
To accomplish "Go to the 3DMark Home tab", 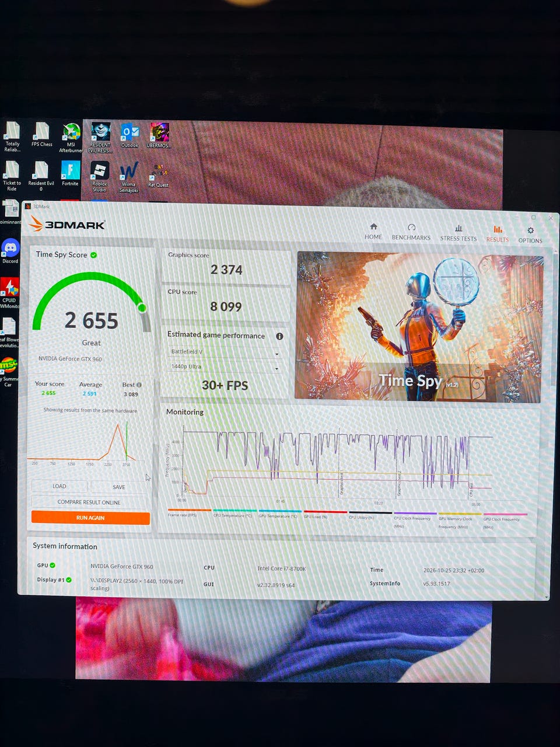I will pyautogui.click(x=373, y=232).
